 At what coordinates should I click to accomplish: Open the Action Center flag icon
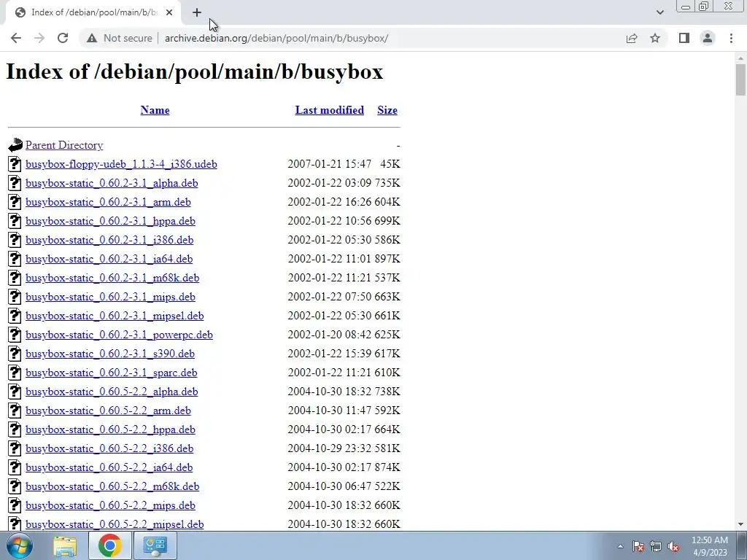[x=638, y=546]
